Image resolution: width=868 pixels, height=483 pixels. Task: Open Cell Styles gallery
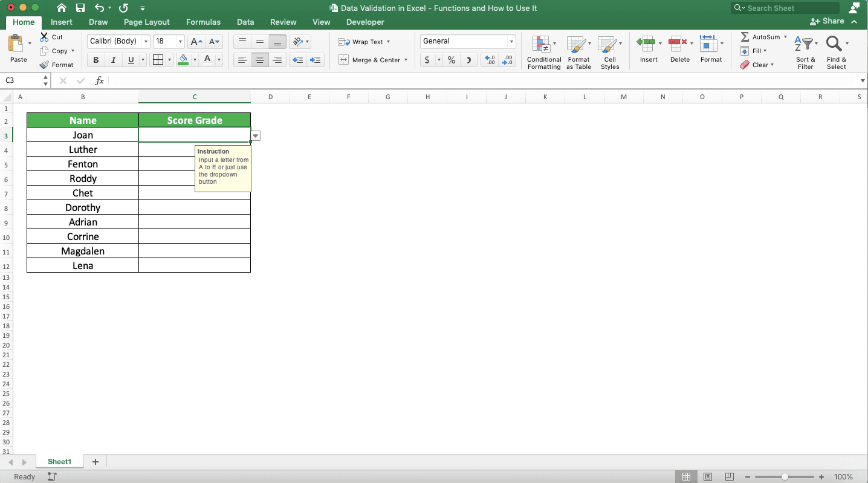click(x=609, y=53)
